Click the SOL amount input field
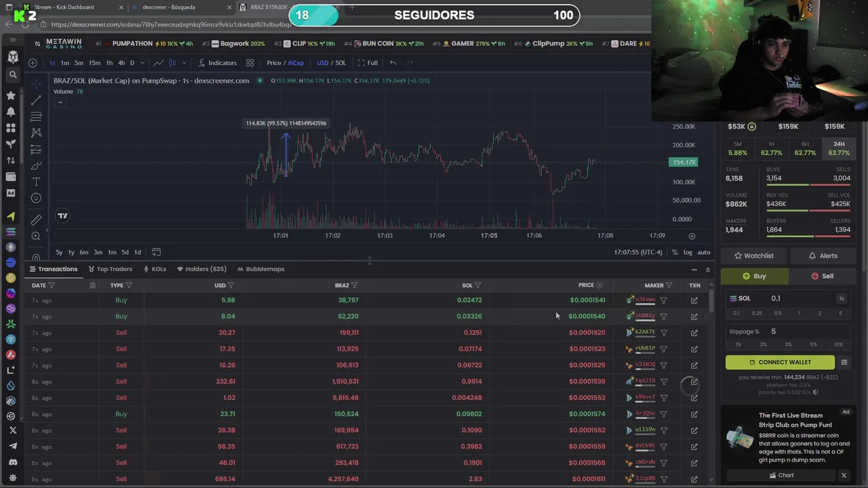 [x=800, y=298]
